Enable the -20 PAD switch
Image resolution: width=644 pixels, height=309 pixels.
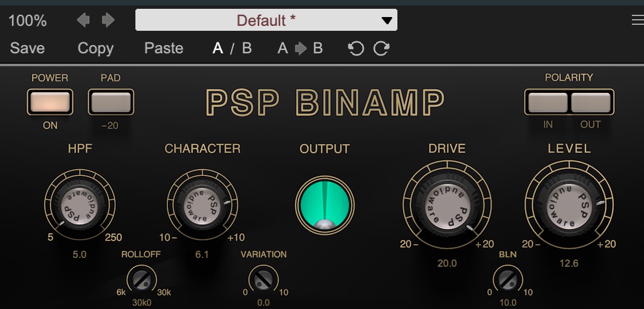pos(111,102)
